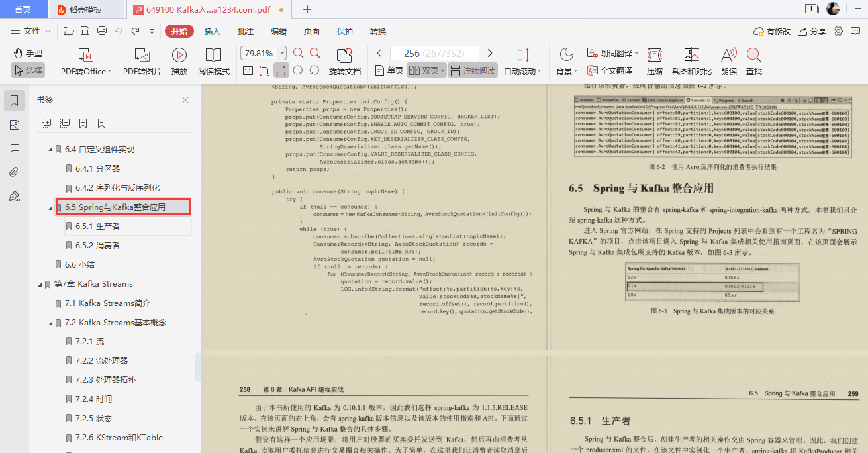Open the bookmarks panel icon in left sidebar
The height and width of the screenshot is (453, 868).
point(15,100)
